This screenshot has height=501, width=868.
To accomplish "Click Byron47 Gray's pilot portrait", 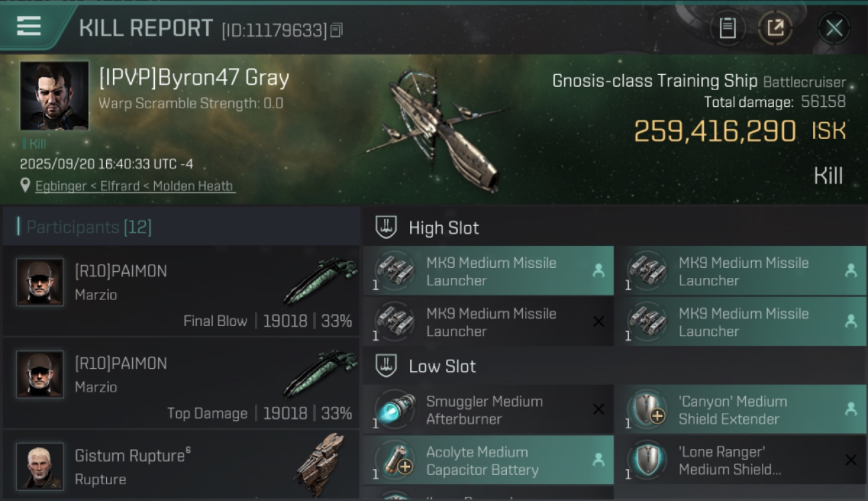I will tap(54, 96).
